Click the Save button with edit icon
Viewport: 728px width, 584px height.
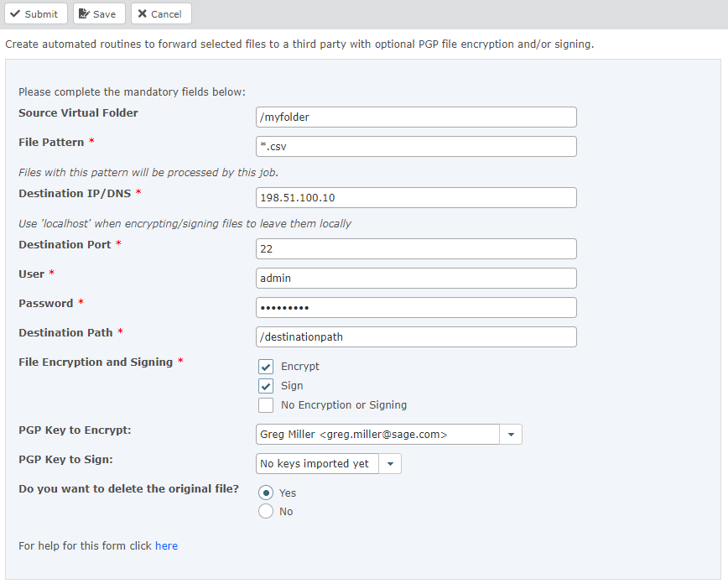(x=98, y=13)
